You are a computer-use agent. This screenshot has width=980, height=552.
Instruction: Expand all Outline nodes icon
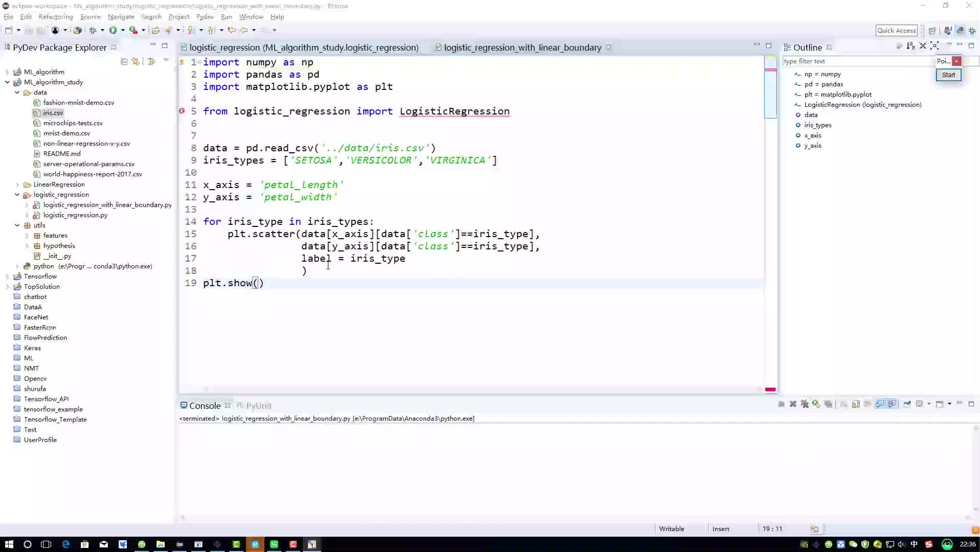[934, 46]
